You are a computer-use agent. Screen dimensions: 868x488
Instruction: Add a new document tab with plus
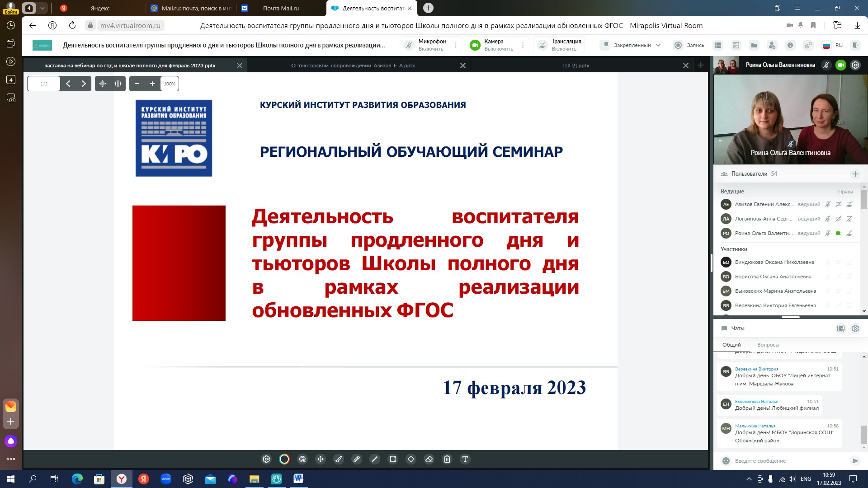pos(701,66)
